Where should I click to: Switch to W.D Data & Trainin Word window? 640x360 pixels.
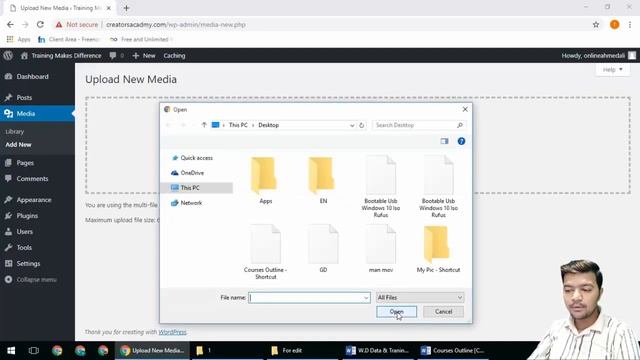(x=378, y=350)
